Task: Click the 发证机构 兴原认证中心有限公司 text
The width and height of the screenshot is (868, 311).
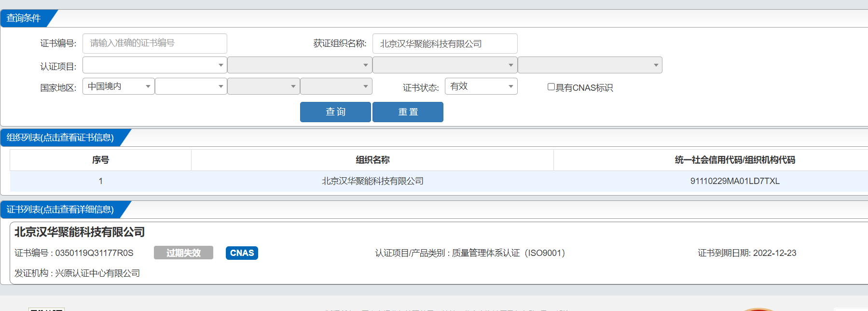Action: 77,273
